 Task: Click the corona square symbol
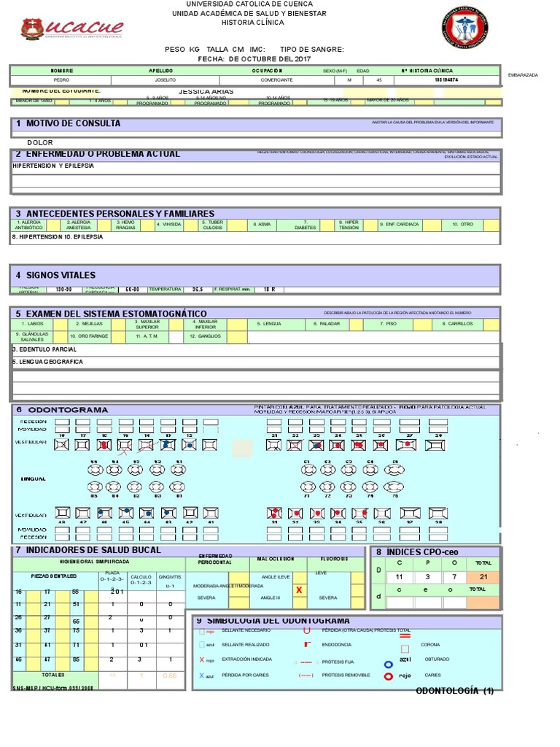[x=405, y=649]
